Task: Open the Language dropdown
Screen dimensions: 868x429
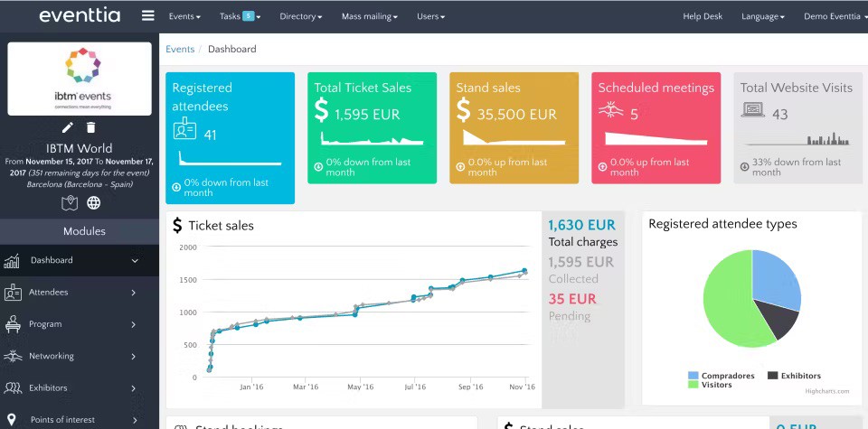Action: [x=762, y=16]
